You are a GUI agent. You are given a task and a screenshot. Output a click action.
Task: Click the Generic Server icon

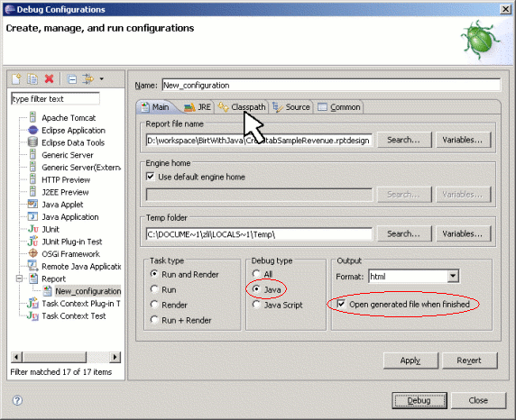pyautogui.click(x=32, y=155)
